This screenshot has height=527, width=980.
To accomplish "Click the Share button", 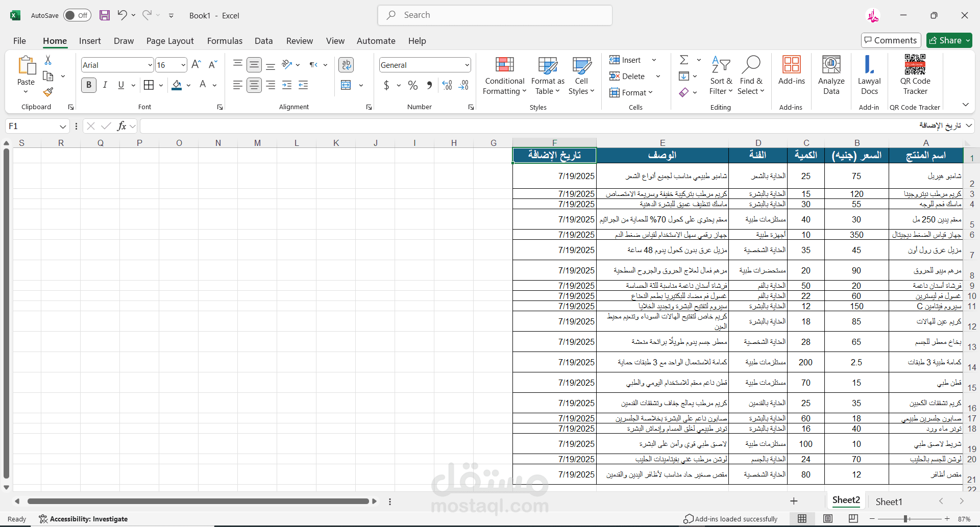I will tap(949, 40).
